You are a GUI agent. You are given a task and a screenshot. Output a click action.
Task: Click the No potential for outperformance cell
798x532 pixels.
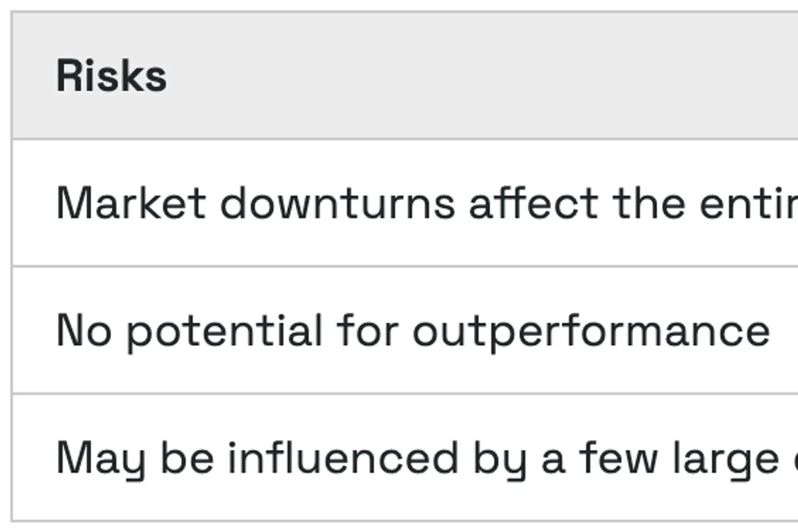click(412, 331)
